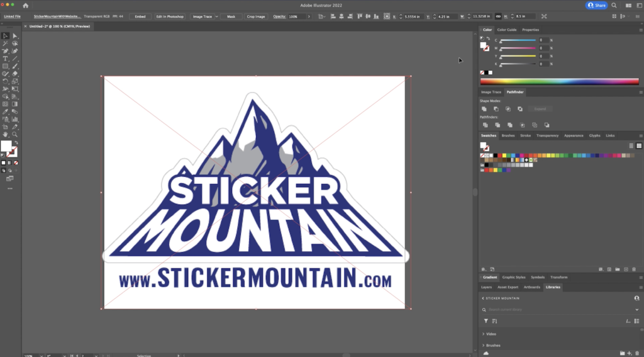
Task: Click the Minus Front shape mode icon
Action: pos(496,109)
